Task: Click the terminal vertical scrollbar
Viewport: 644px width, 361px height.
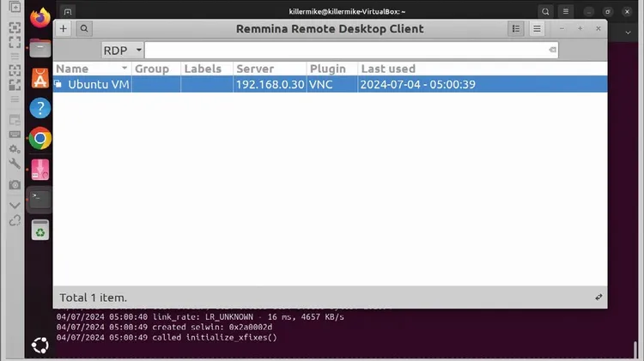Action: pyautogui.click(x=635, y=350)
